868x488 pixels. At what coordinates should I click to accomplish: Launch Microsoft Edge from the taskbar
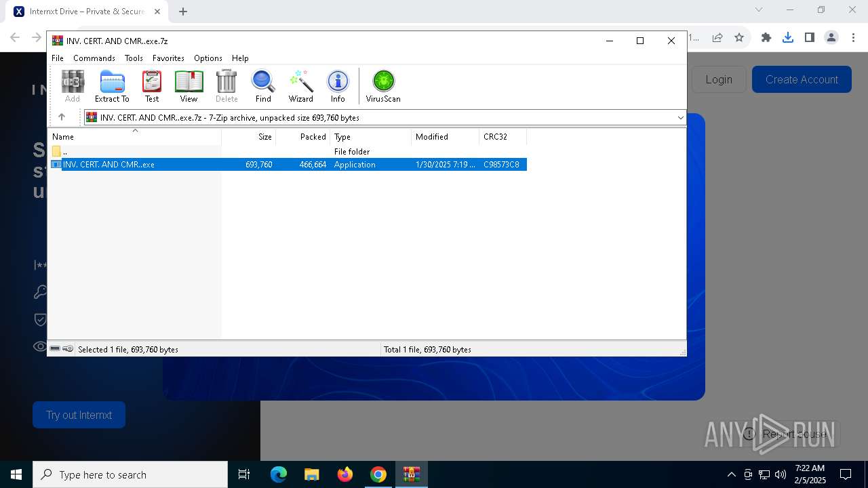[x=279, y=474]
